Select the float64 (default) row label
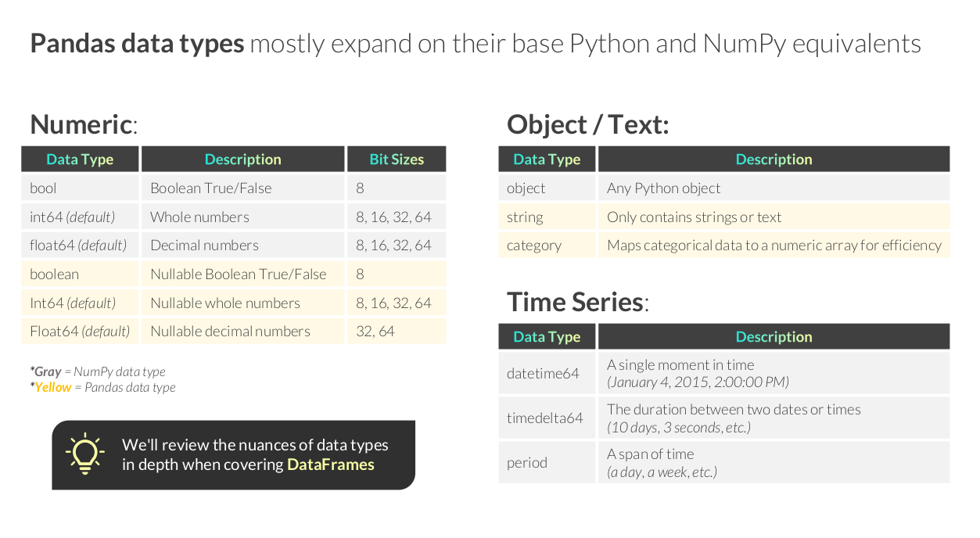The width and height of the screenshot is (980, 538). tap(78, 246)
